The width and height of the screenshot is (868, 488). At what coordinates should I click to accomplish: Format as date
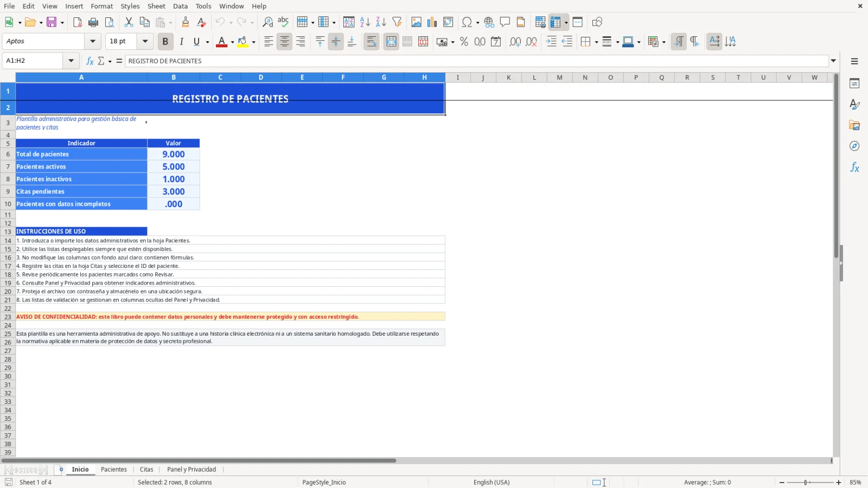(496, 42)
